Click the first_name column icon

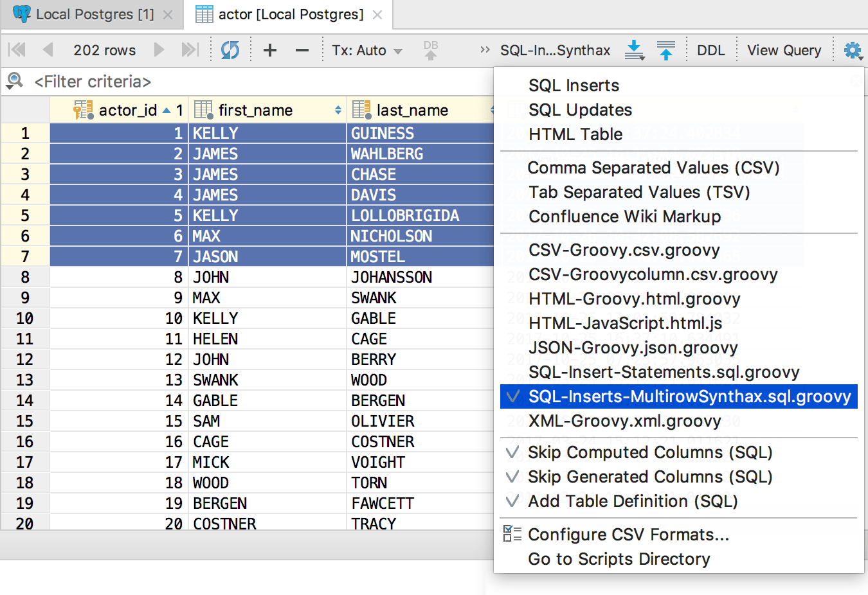[203, 110]
